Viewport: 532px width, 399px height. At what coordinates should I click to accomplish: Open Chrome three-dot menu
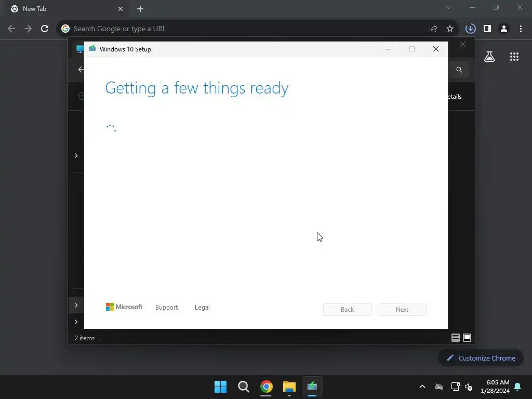(521, 29)
